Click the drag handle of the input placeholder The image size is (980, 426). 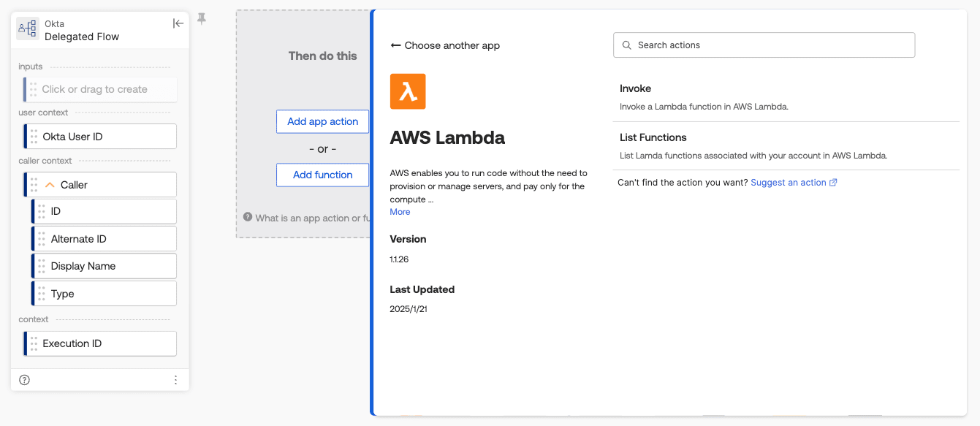coord(34,89)
